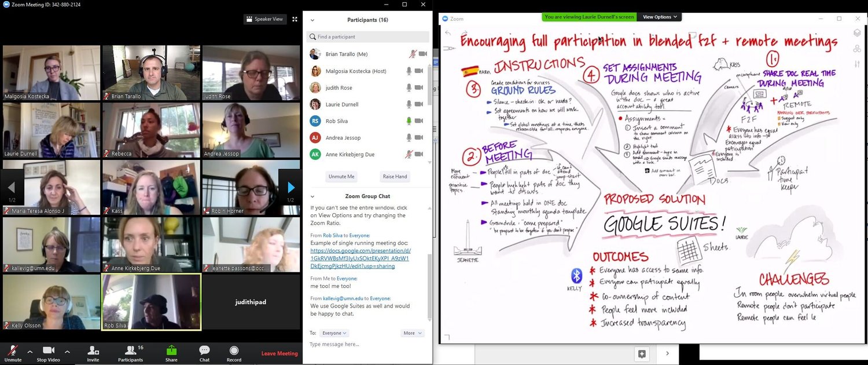Click the Zoom logo in shared screen window

coord(445,19)
